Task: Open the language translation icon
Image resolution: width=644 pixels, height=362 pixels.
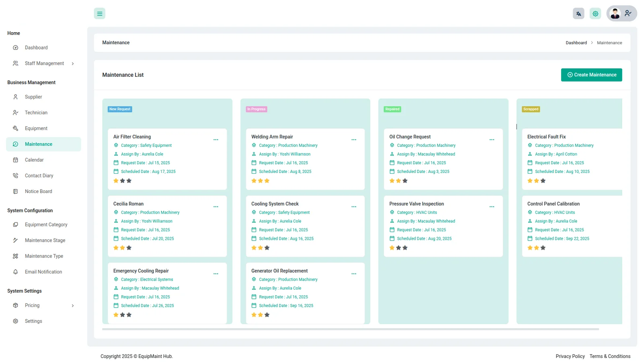Action: pos(578,14)
